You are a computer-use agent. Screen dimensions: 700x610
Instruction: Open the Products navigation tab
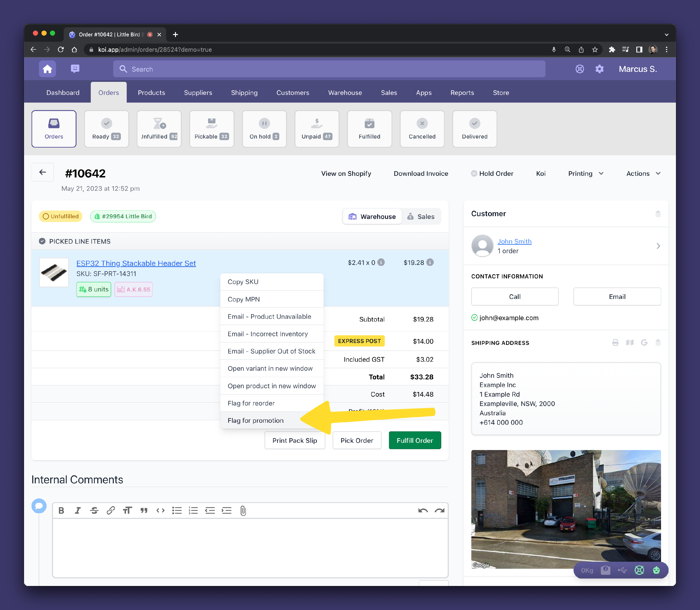151,93
